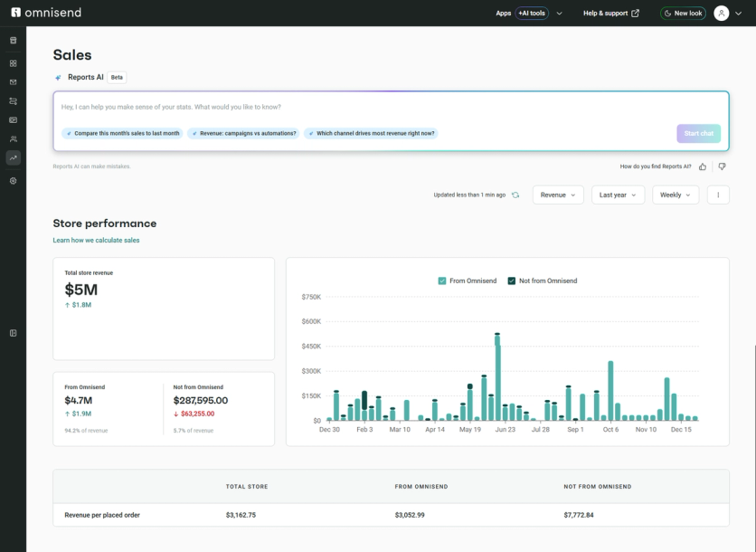Click the external link icon beside Help & support
The image size is (756, 552).
[x=636, y=13]
